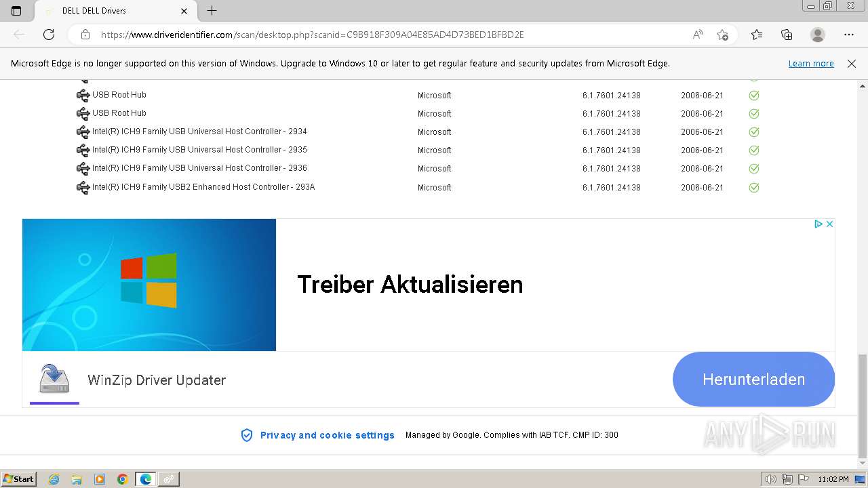Open the tab actions menu icon
This screenshot has width=868, height=488.
pyautogui.click(x=16, y=11)
